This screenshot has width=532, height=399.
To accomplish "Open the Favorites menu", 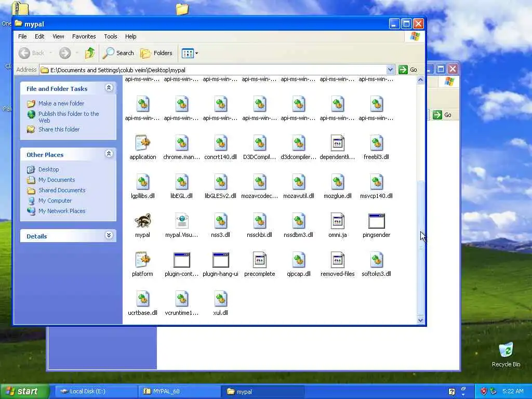I will click(x=84, y=36).
